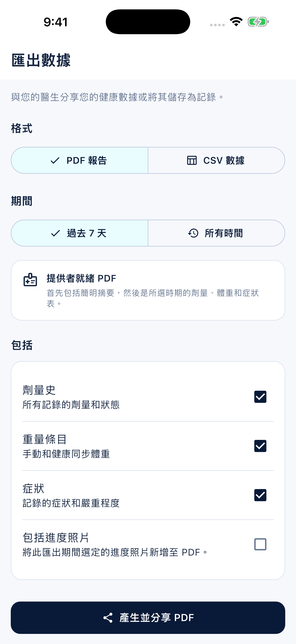The image size is (296, 644).
Task: Click the medical clipboard icon in provider card
Action: coord(30,280)
